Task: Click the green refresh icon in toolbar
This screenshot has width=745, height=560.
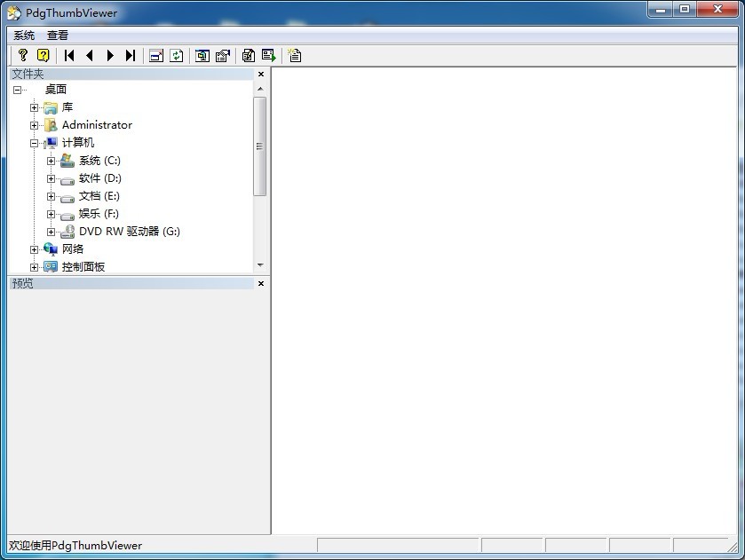Action: (x=177, y=55)
